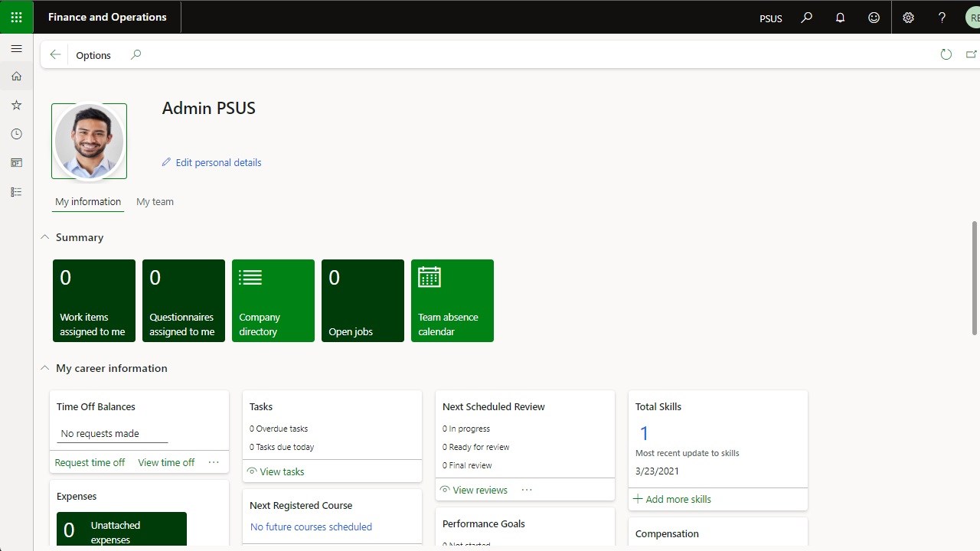
Task: Open the feedback smiley icon
Action: click(874, 18)
